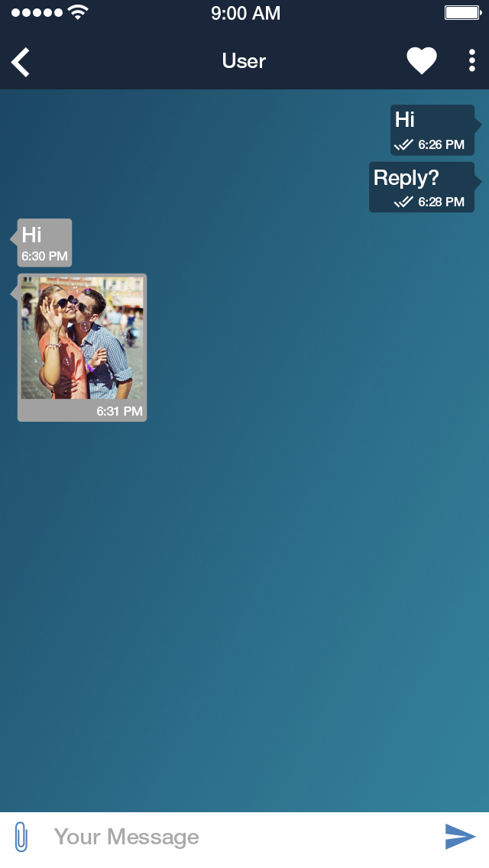Tap the 6:28 PM timestamp text
The height and width of the screenshot is (868, 489).
pos(441,202)
